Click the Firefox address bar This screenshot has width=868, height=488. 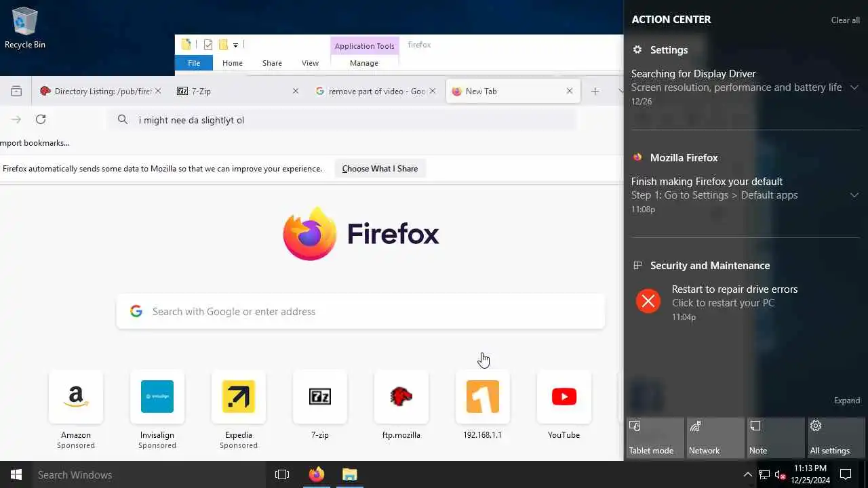click(342, 119)
